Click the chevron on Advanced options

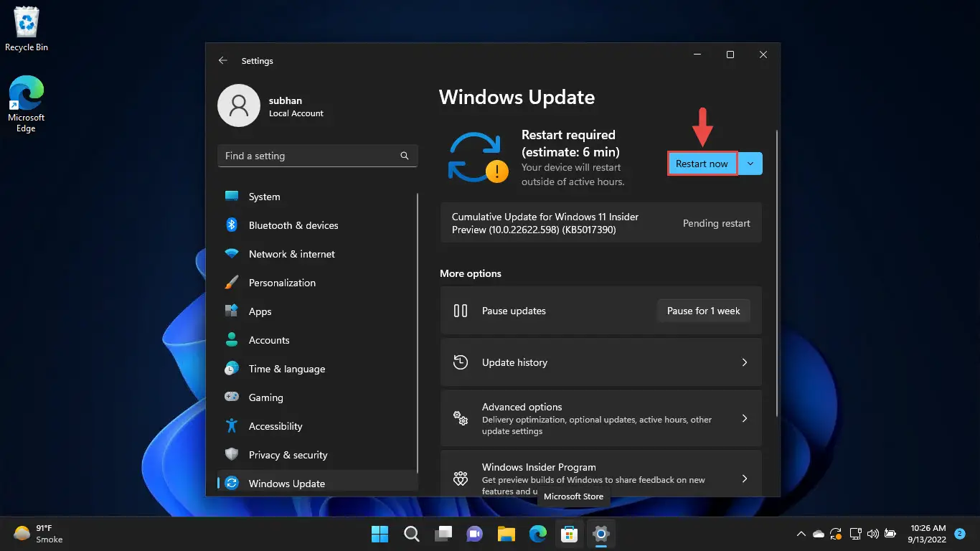[x=745, y=418]
